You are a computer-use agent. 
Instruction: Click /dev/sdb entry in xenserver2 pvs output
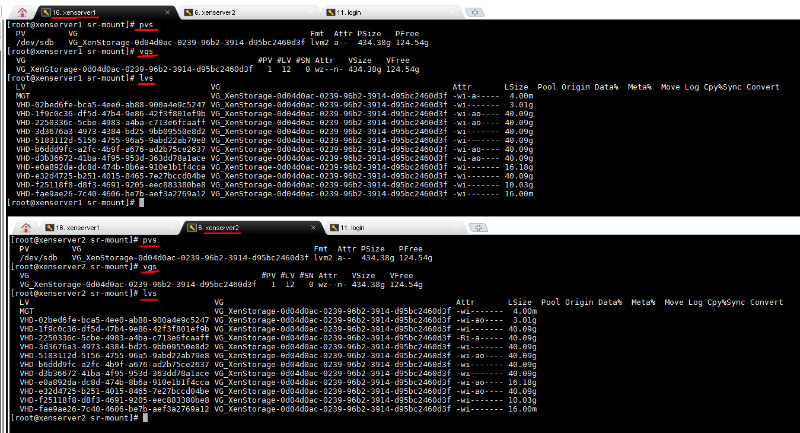tap(36, 258)
